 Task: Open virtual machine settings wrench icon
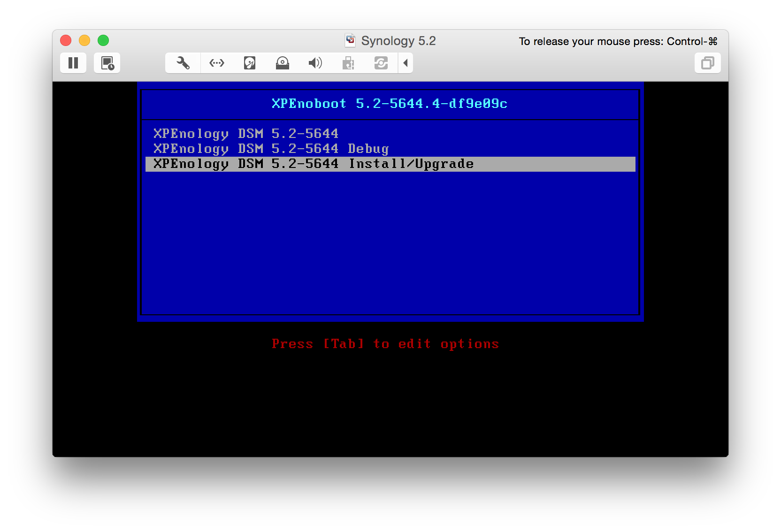183,63
